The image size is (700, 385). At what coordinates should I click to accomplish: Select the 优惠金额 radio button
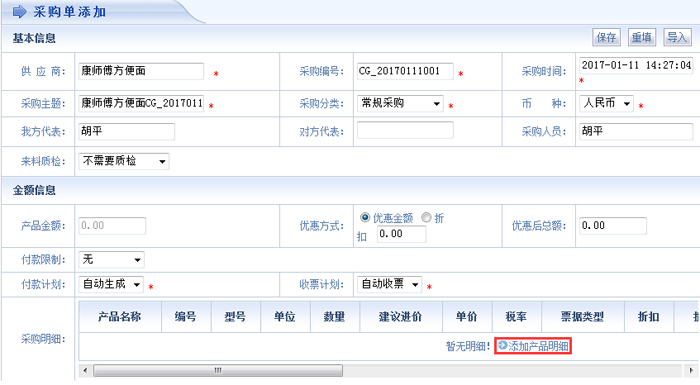point(365,218)
